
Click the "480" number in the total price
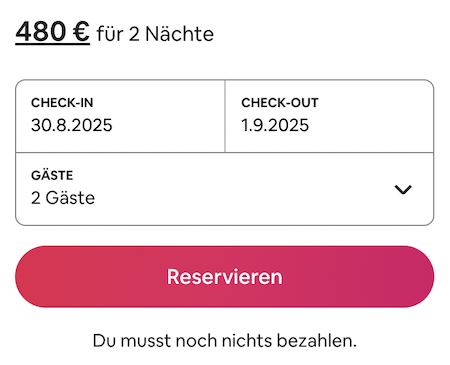(x=41, y=31)
